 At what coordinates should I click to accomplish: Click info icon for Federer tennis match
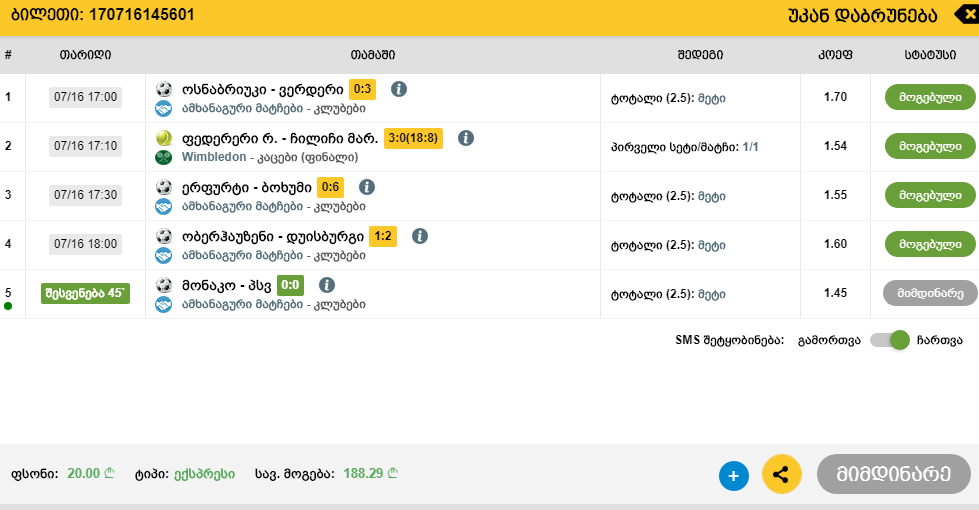click(465, 138)
